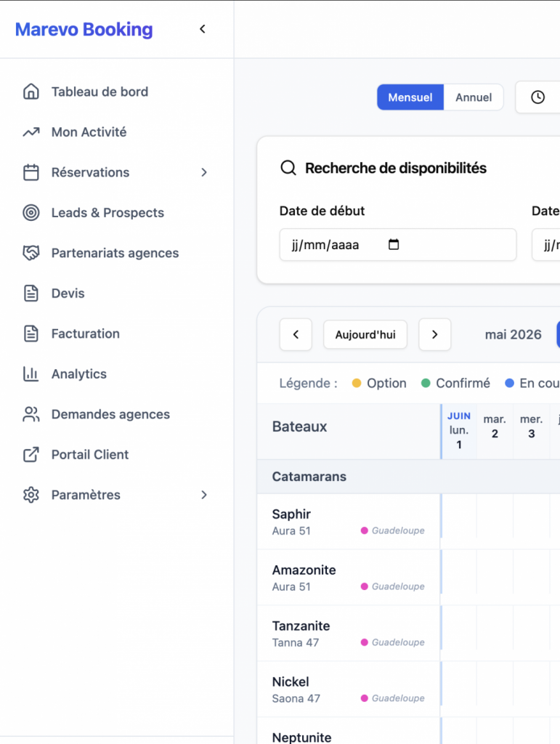Click Tanzanite's Guadeloupe location tag
Viewport: 560px width, 744px height.
tap(393, 642)
